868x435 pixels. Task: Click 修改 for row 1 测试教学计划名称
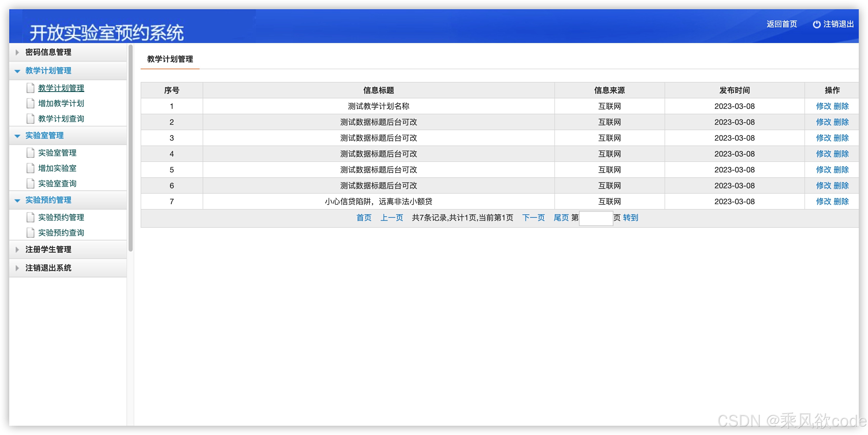pos(823,106)
